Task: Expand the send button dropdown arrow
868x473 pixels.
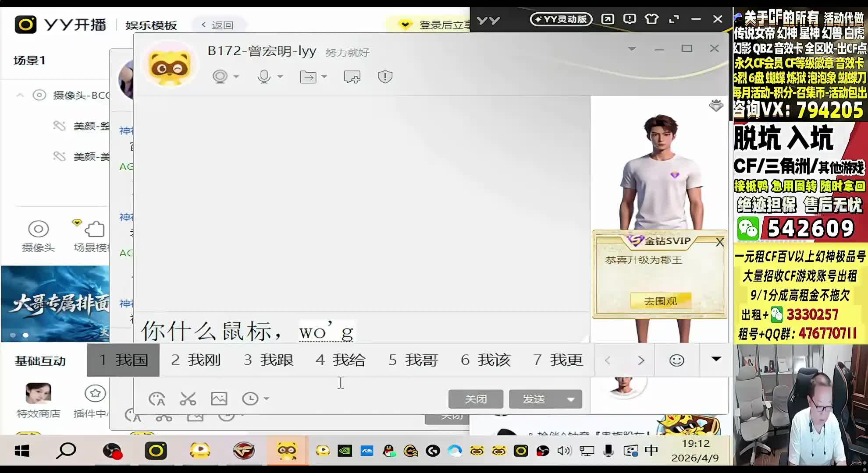Action: [570, 399]
